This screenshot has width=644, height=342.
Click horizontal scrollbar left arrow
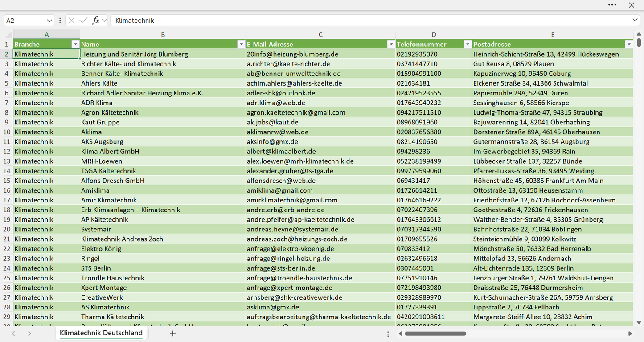coord(400,334)
